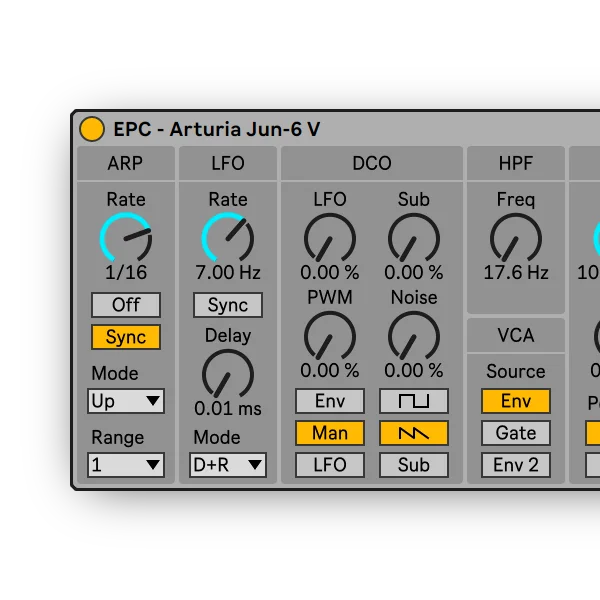
Task: Click the ARP section header
Action: click(x=126, y=163)
